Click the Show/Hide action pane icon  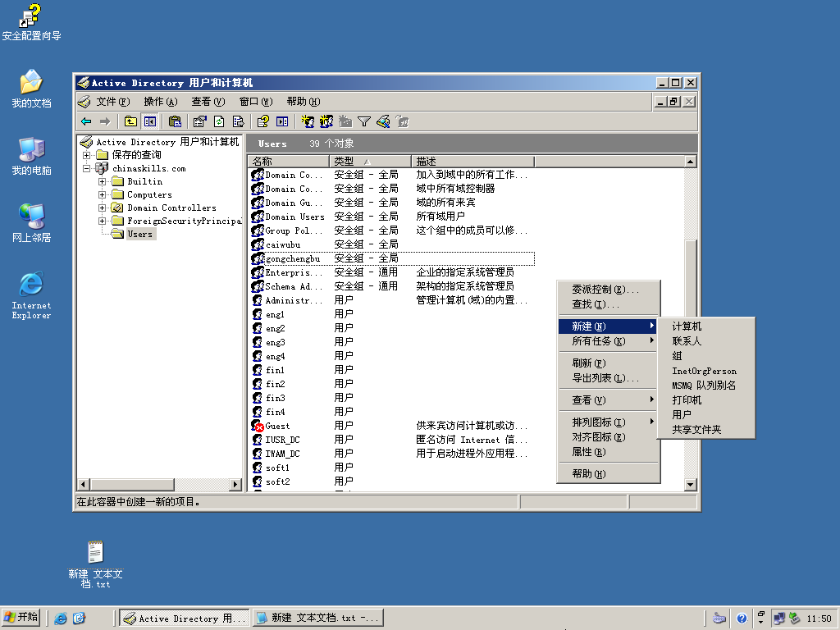click(282, 121)
